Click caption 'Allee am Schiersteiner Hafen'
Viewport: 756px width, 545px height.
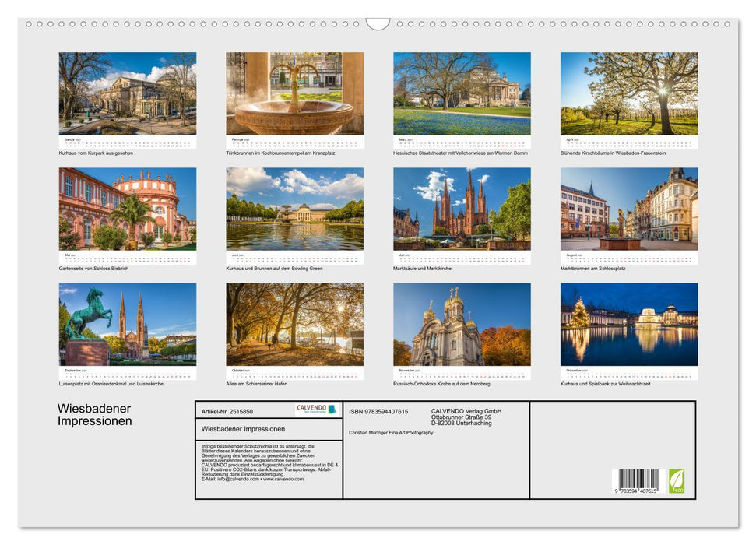[256, 384]
